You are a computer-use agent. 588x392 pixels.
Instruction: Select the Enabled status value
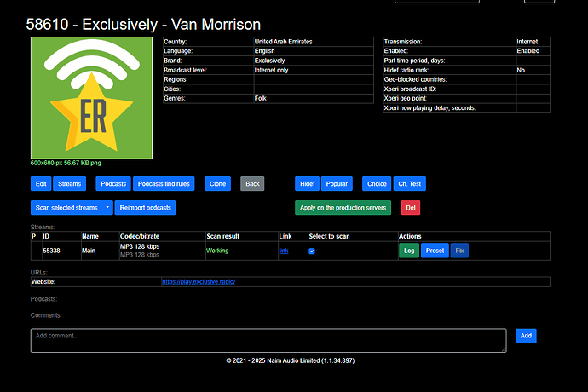click(528, 51)
